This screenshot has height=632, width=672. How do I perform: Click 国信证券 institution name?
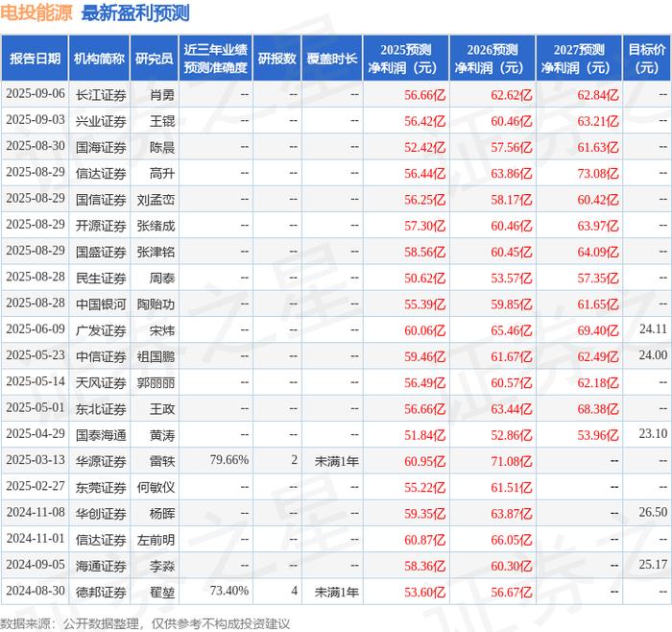pyautogui.click(x=101, y=200)
